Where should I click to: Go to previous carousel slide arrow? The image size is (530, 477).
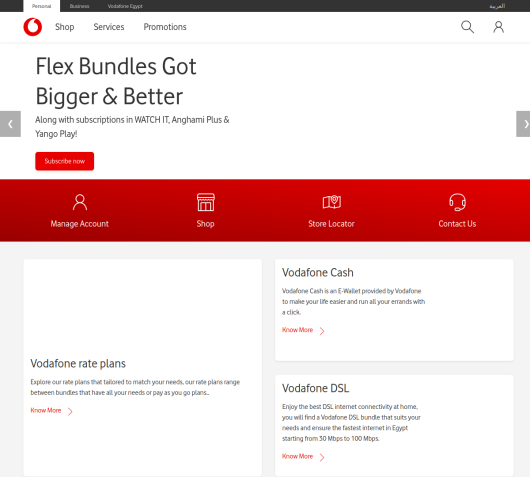tap(10, 124)
